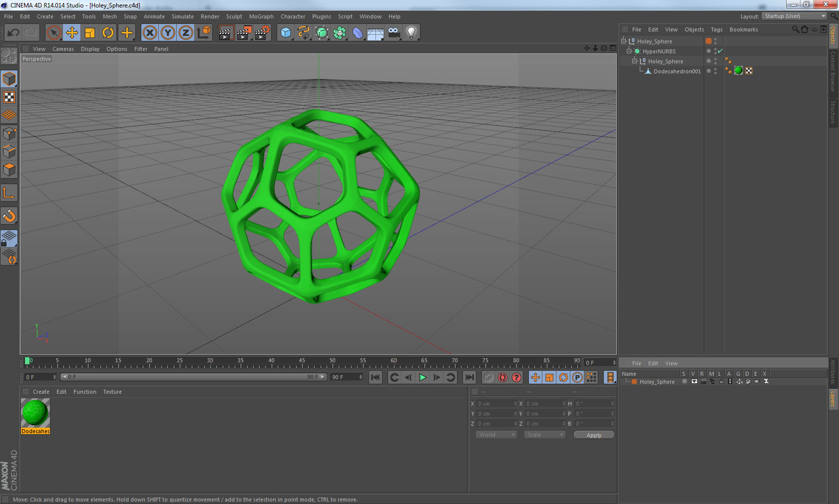Screen dimensions: 839x504
Task: Open World coordinate system dropdown
Action: [496, 435]
